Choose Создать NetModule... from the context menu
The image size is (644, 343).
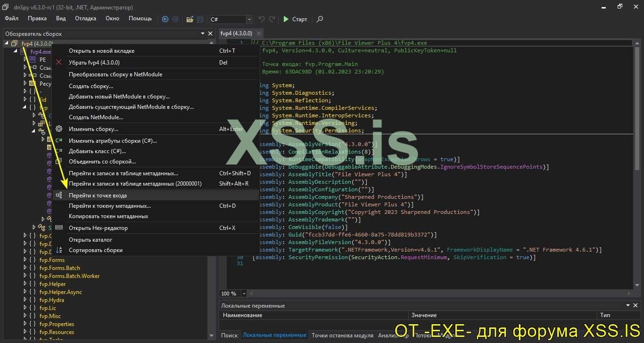tap(156, 117)
